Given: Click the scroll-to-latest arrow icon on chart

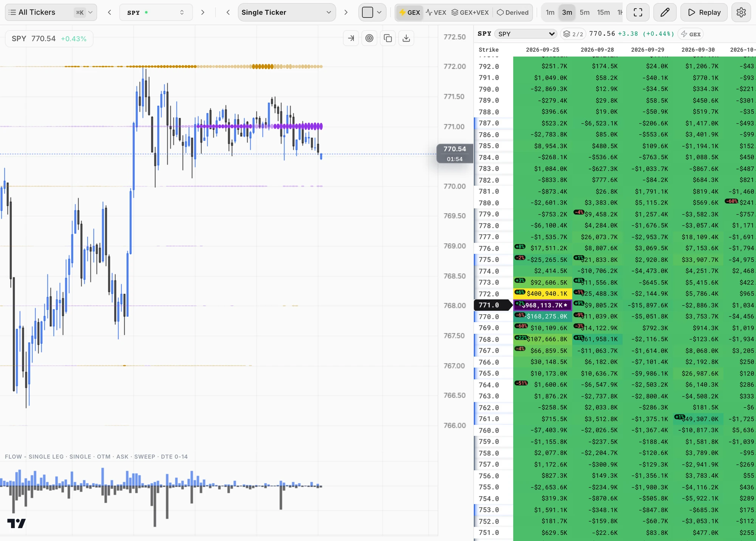Looking at the screenshot, I should pyautogui.click(x=351, y=38).
